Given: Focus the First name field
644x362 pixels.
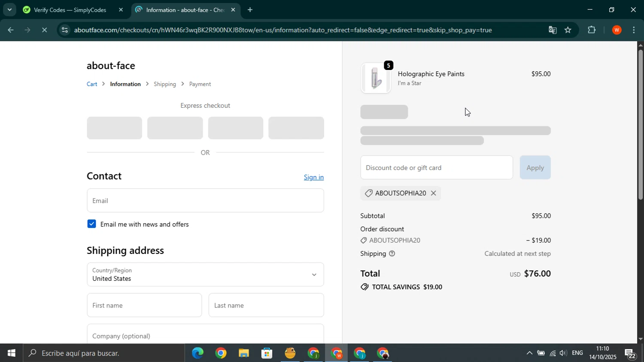Looking at the screenshot, I should (144, 305).
